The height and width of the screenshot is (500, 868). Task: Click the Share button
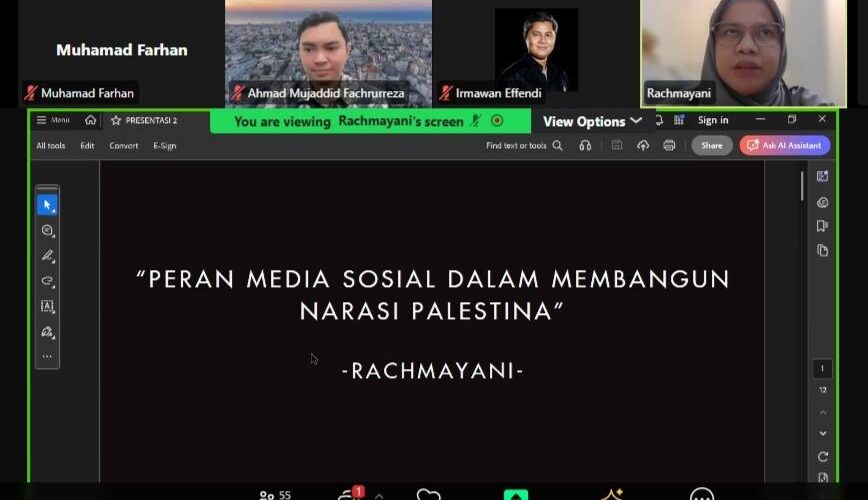point(711,145)
